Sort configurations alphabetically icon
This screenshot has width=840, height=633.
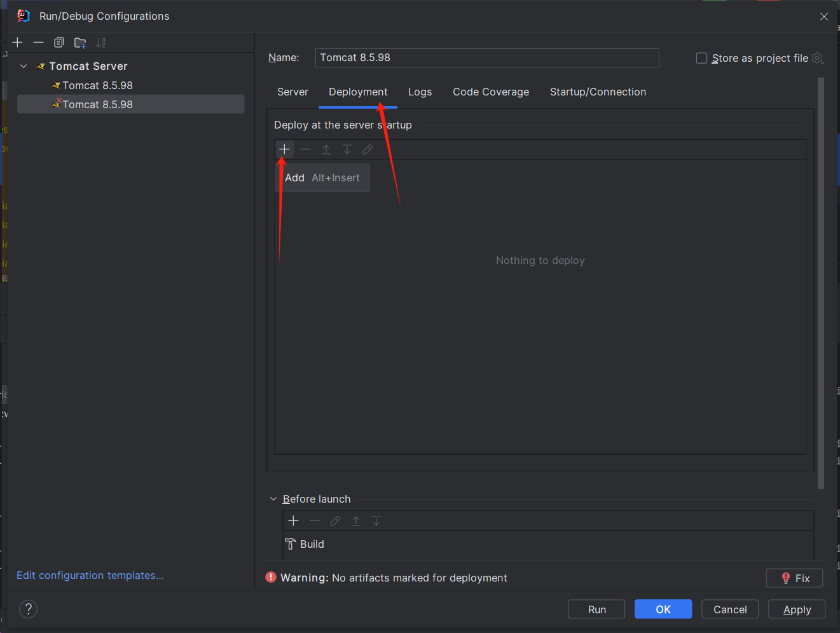[100, 43]
